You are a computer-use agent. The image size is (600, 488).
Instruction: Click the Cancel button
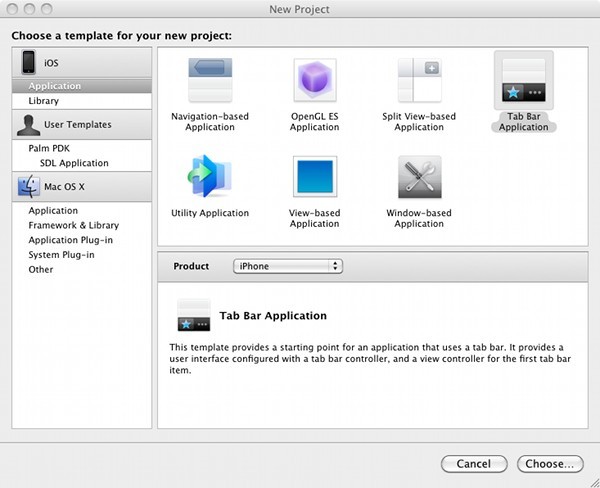474,464
